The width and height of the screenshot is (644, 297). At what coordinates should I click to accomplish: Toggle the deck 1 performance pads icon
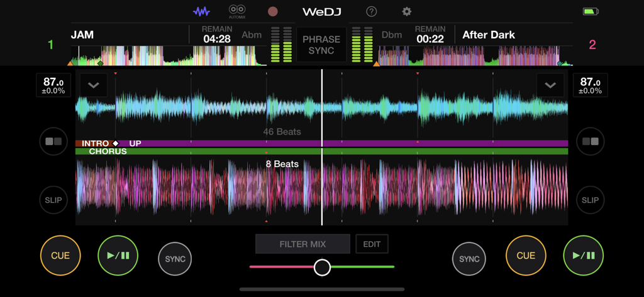click(53, 141)
